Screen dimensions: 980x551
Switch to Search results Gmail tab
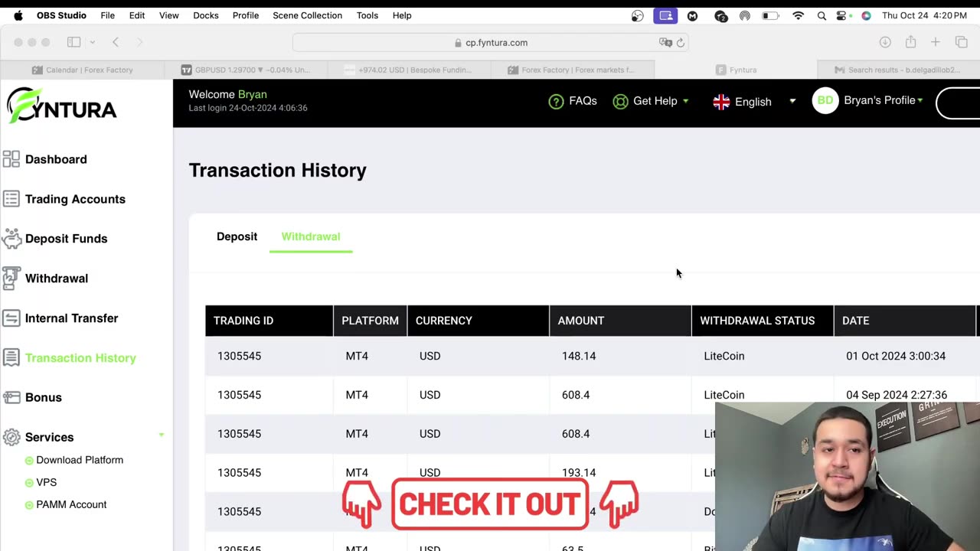coord(900,70)
